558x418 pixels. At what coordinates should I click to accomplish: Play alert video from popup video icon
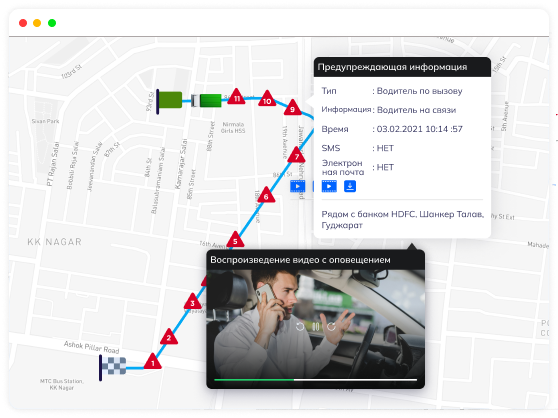click(x=329, y=186)
